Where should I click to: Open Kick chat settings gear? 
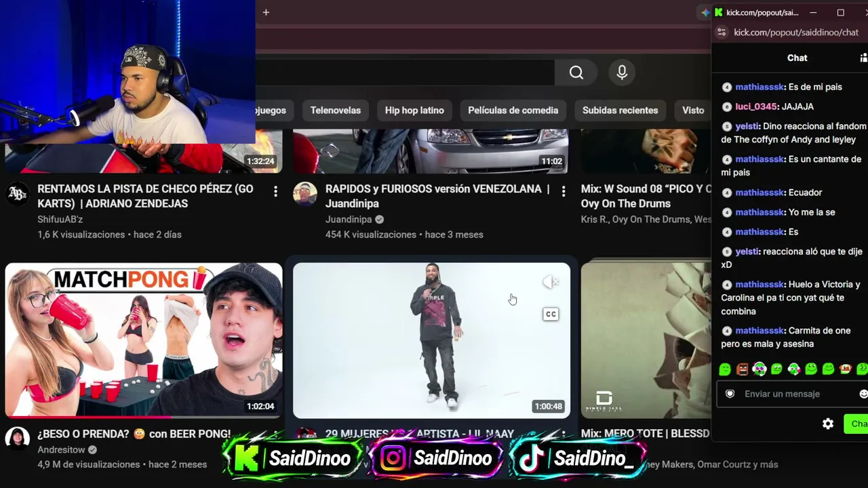pyautogui.click(x=828, y=424)
